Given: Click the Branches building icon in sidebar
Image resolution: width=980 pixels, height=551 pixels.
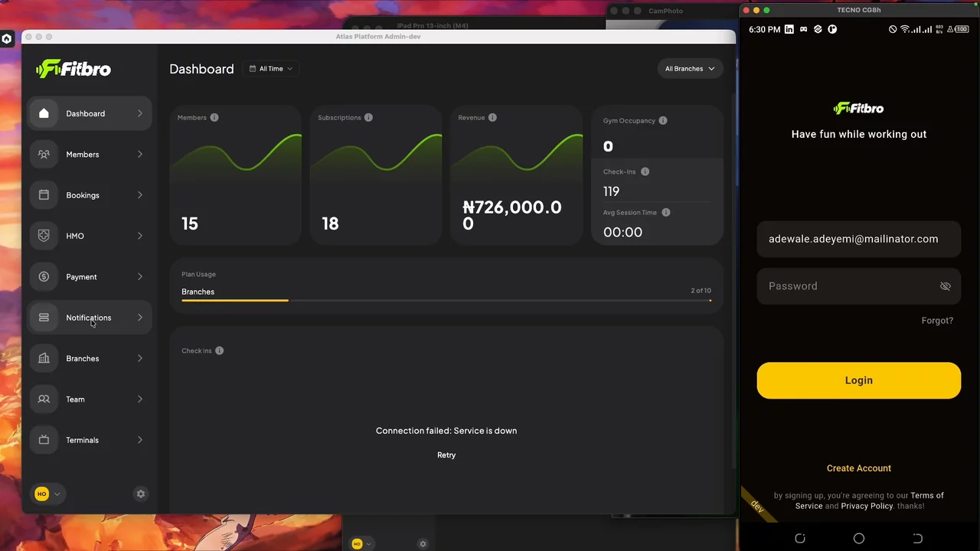Looking at the screenshot, I should tap(44, 358).
